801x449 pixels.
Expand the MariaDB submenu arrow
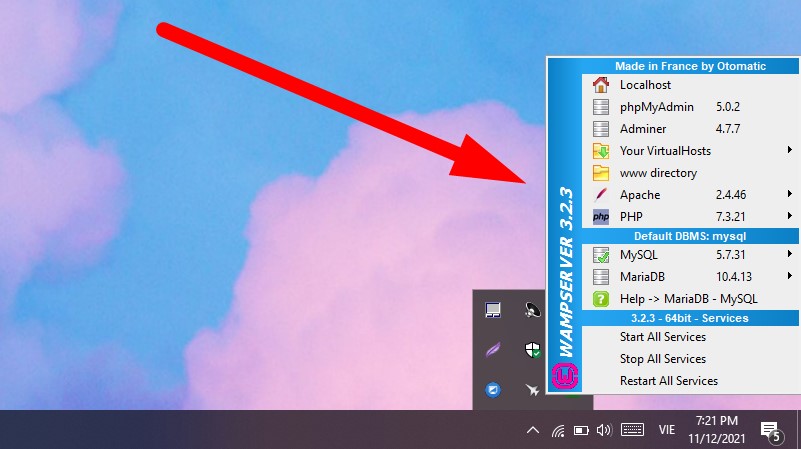[790, 276]
